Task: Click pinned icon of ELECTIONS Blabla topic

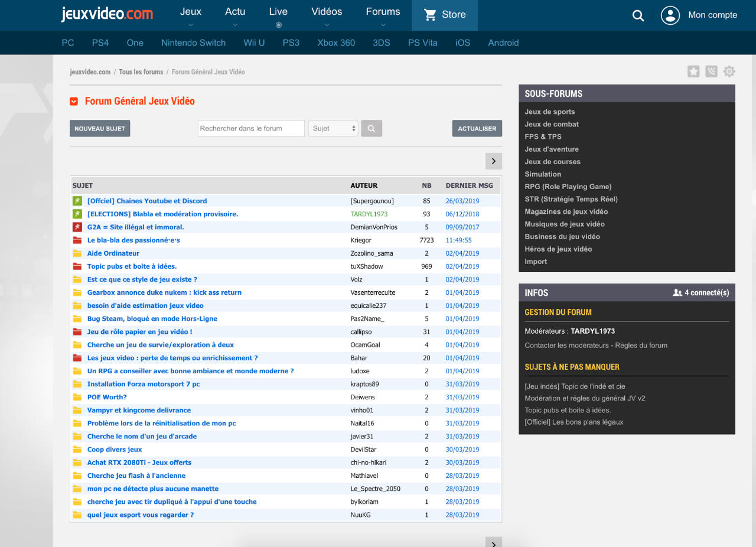Action: [x=77, y=214]
